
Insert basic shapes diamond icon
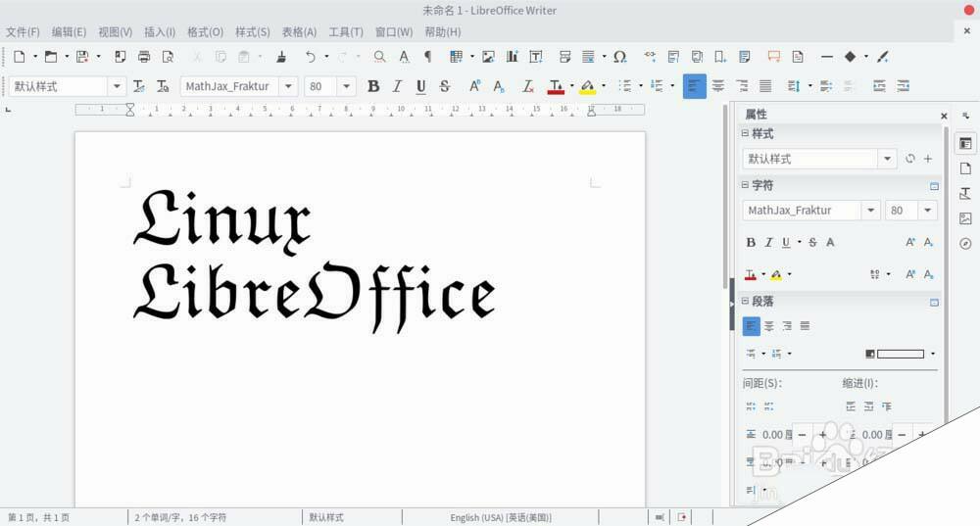(x=850, y=57)
